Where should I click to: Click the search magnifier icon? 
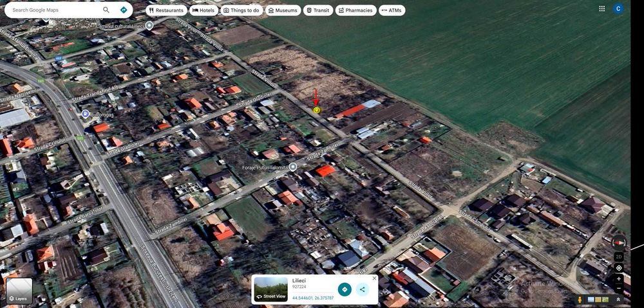pos(106,10)
